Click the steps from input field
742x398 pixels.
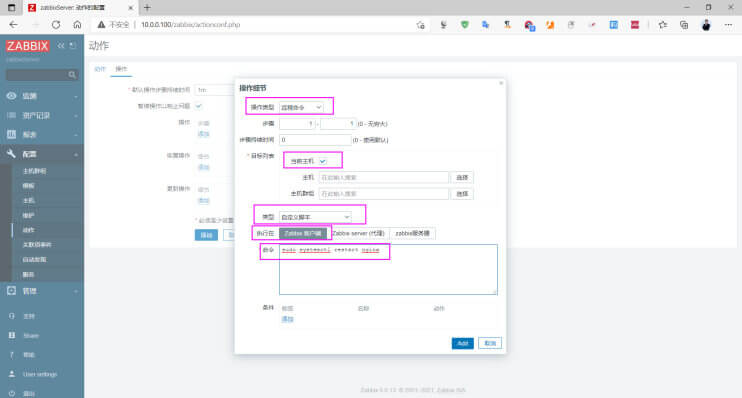tap(297, 124)
